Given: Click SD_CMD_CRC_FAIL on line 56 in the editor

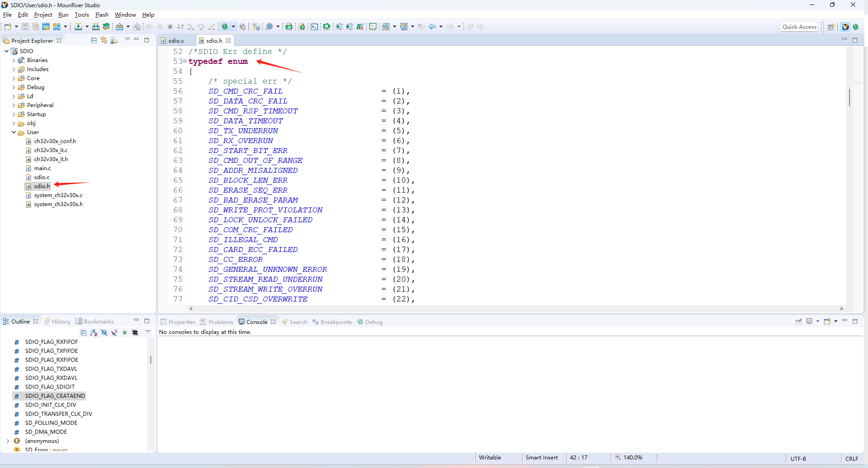Looking at the screenshot, I should tap(245, 91).
